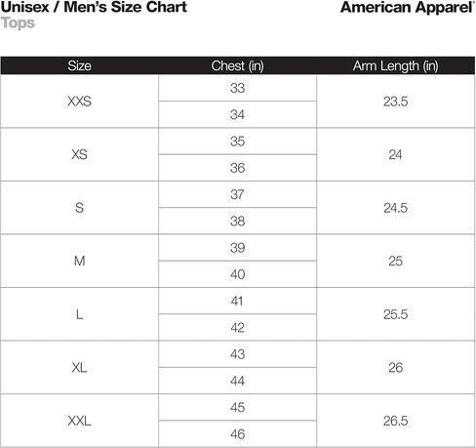Select the L size cell
The image size is (476, 448).
79,314
